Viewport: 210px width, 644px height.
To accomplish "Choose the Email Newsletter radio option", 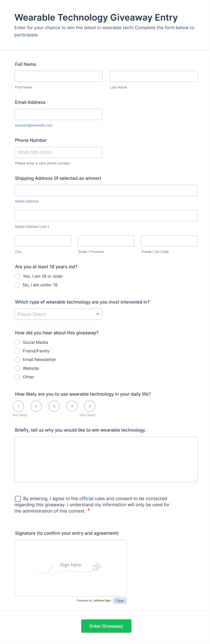I will [x=17, y=359].
